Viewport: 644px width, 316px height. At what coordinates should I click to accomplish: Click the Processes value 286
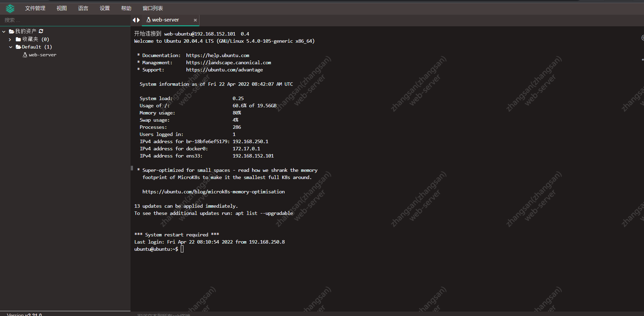(237, 127)
